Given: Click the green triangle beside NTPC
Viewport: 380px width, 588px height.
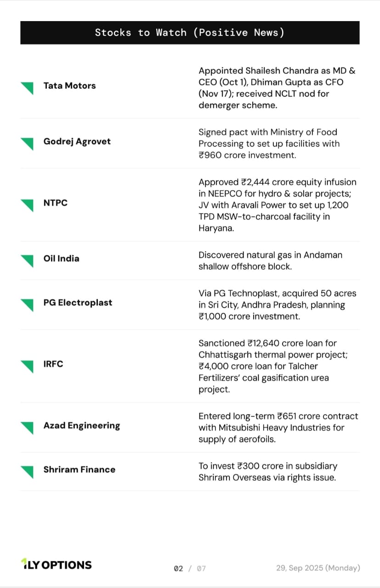Looking at the screenshot, I should click(28, 204).
